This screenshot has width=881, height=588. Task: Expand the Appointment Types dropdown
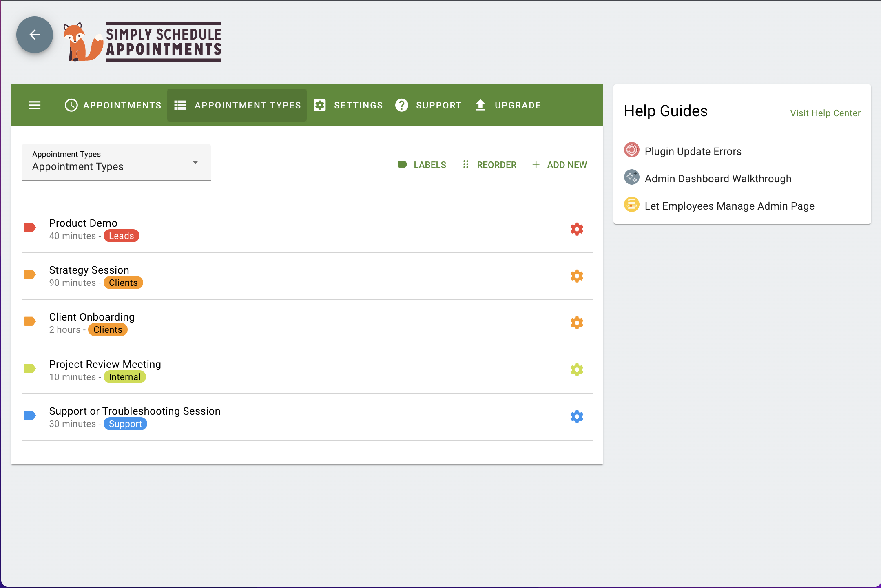click(116, 162)
